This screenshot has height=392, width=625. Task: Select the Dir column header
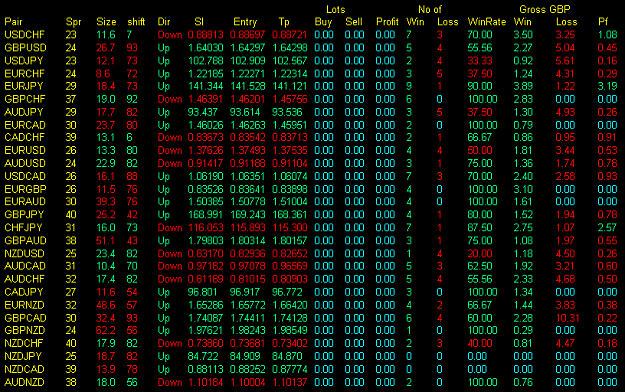[164, 22]
